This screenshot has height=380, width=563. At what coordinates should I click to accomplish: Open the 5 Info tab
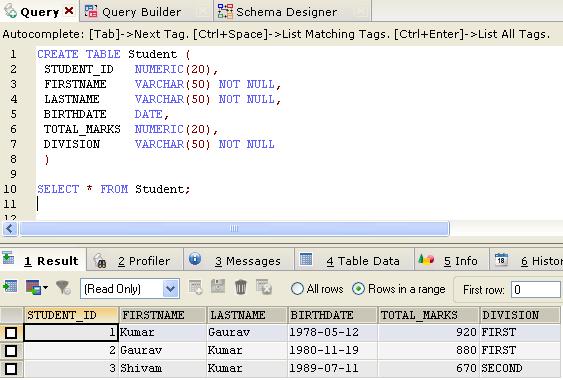[x=452, y=260]
